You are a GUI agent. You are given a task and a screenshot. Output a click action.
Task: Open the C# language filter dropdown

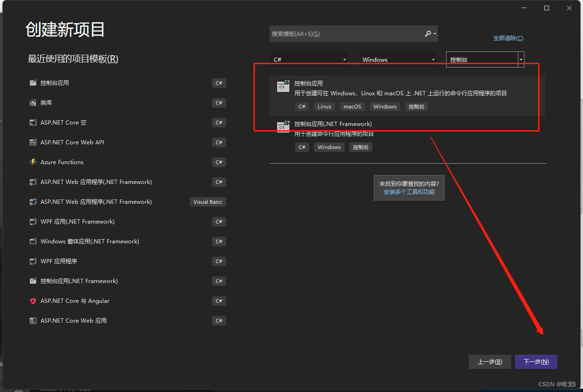(309, 59)
